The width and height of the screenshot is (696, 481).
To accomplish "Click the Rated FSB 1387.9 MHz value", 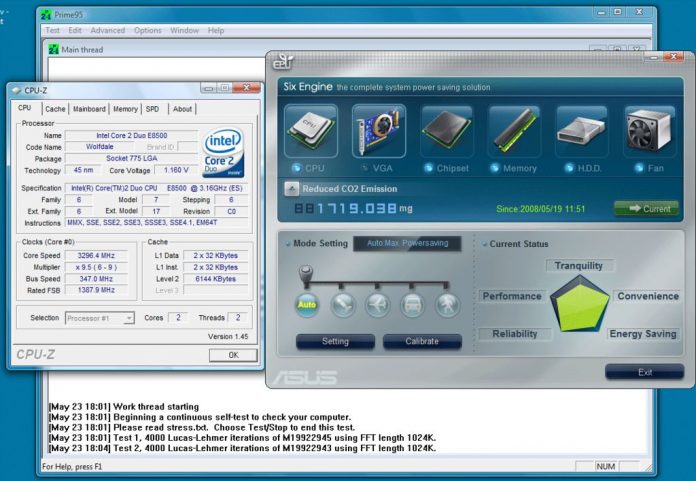I will [96, 290].
